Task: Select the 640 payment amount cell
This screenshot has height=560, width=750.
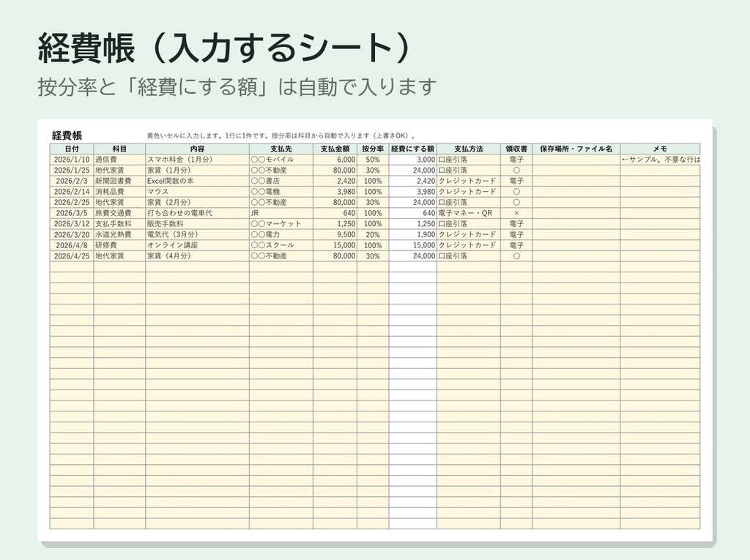Action: click(x=335, y=213)
